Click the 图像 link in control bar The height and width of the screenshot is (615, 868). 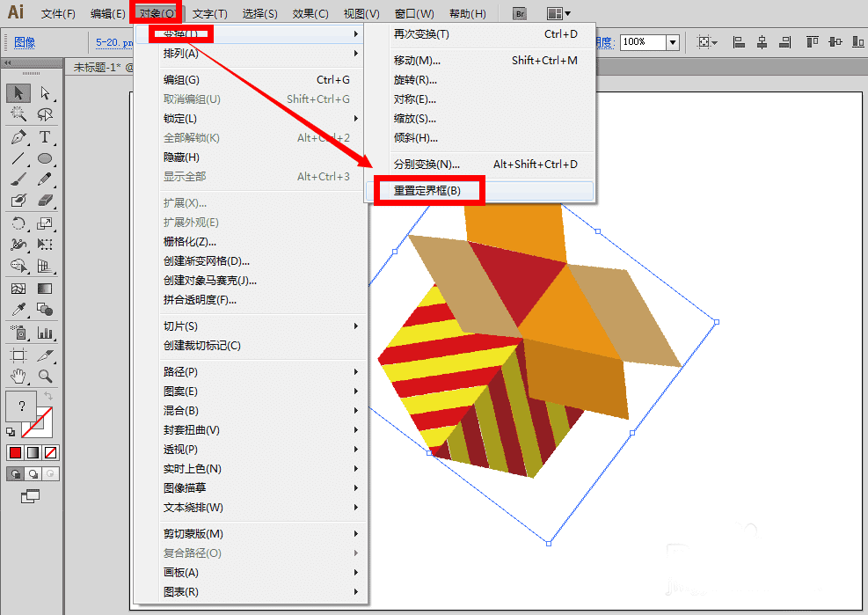(x=25, y=42)
